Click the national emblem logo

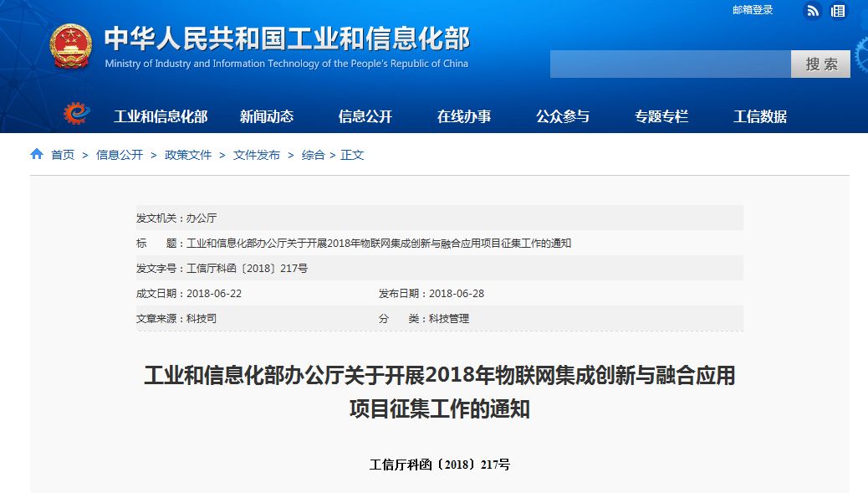(70, 47)
